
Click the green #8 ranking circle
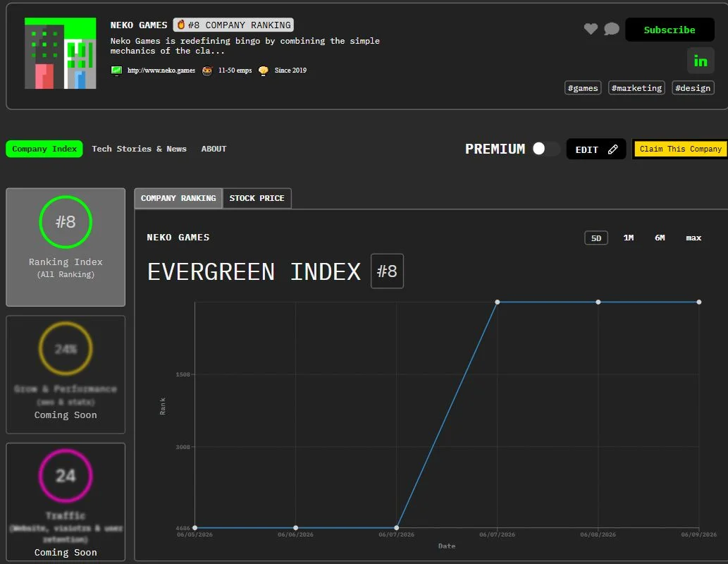point(66,221)
